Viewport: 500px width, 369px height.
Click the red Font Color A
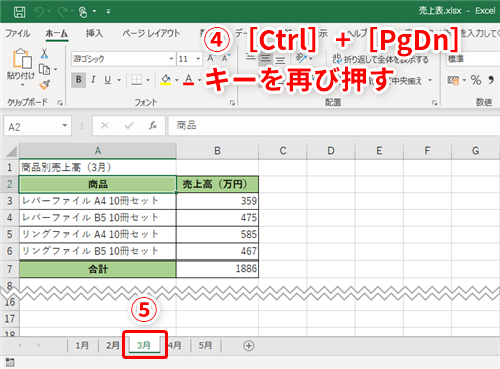(189, 80)
